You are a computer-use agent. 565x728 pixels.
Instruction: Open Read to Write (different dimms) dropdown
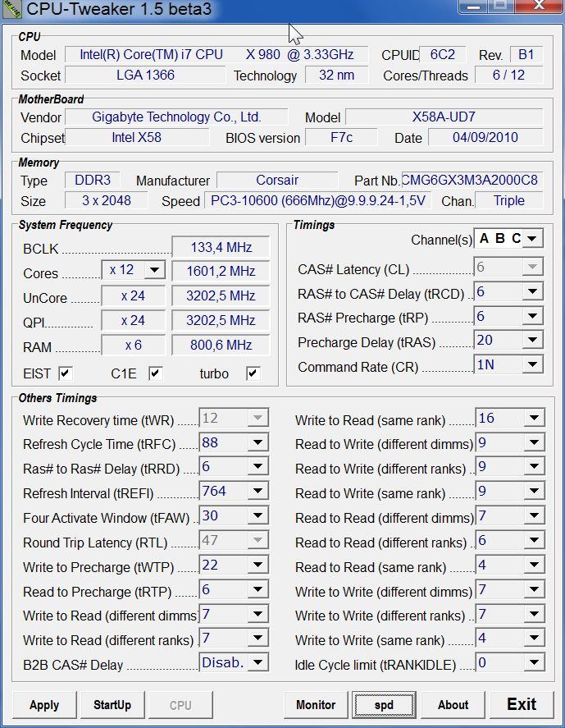[x=510, y=442]
